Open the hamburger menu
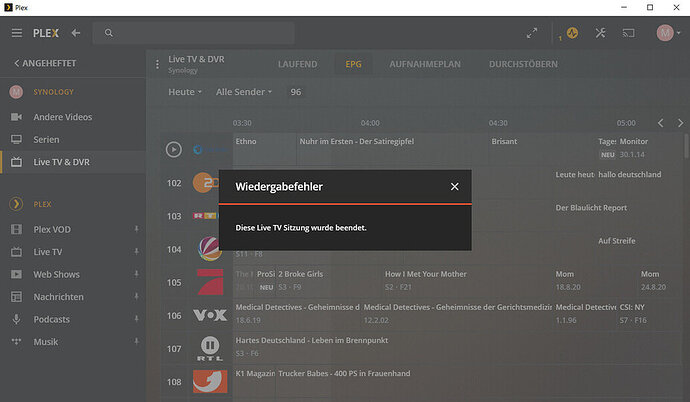This screenshot has height=402, width=690. click(17, 33)
